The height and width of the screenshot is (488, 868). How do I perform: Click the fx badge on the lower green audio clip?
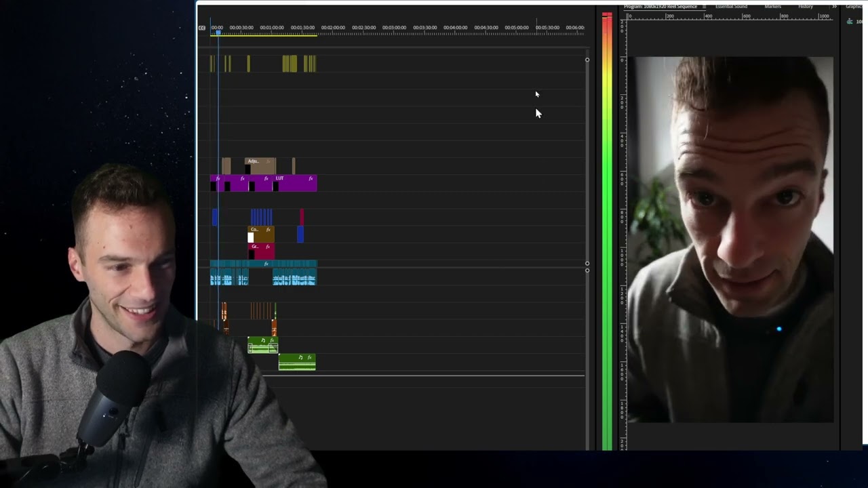coord(309,357)
